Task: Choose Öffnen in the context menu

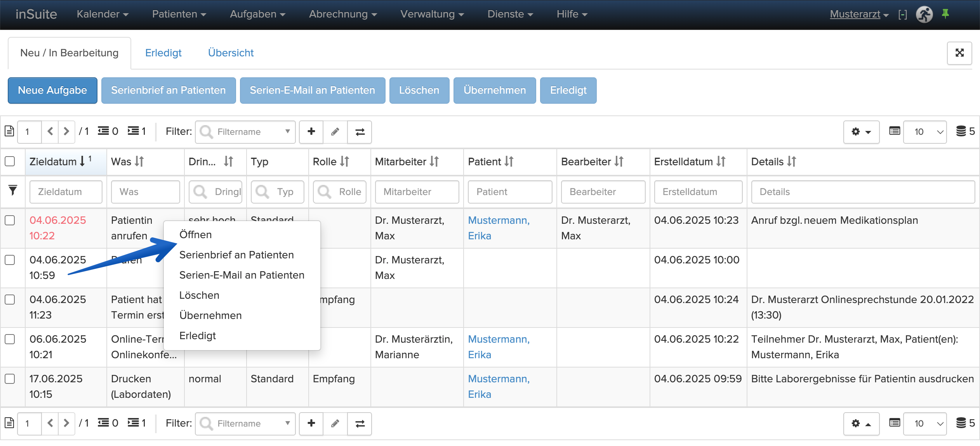Action: [195, 235]
